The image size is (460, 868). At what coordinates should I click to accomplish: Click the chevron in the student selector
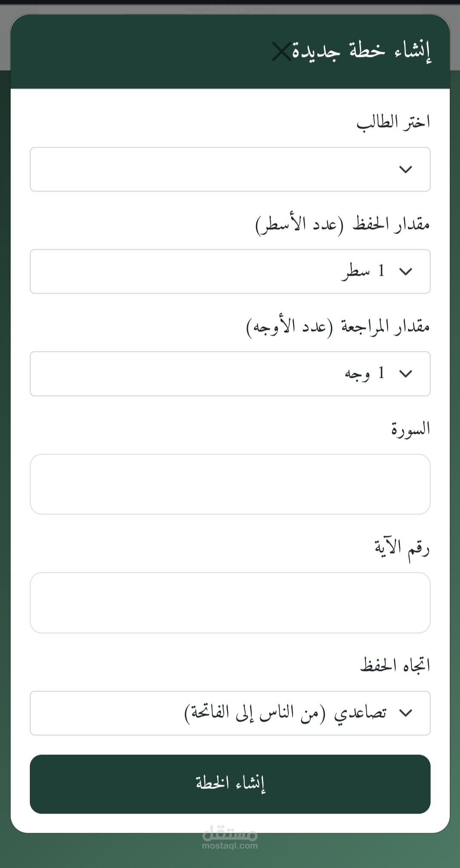405,169
